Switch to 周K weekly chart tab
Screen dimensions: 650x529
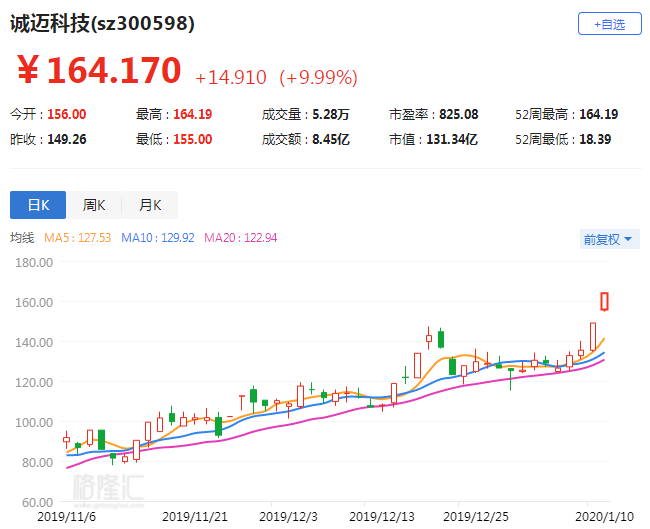94,205
